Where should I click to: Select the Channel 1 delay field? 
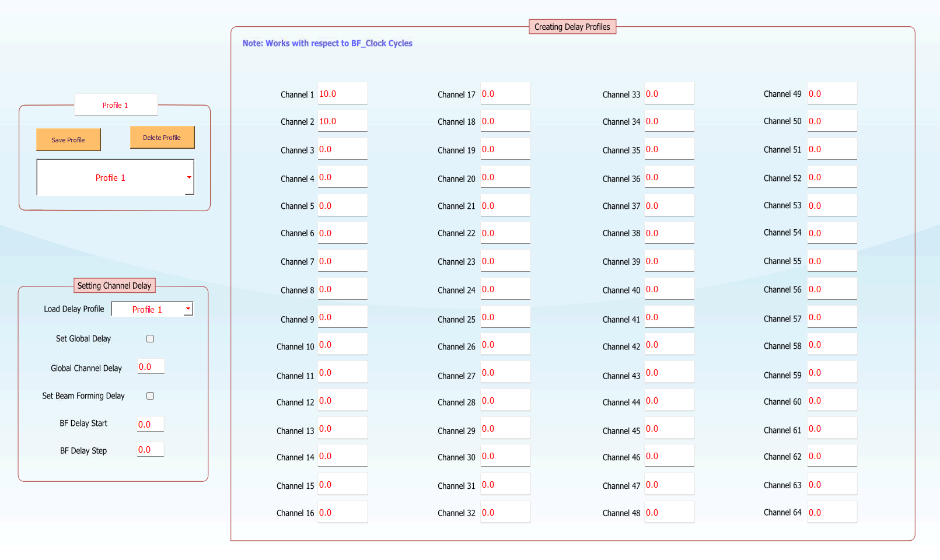click(342, 93)
